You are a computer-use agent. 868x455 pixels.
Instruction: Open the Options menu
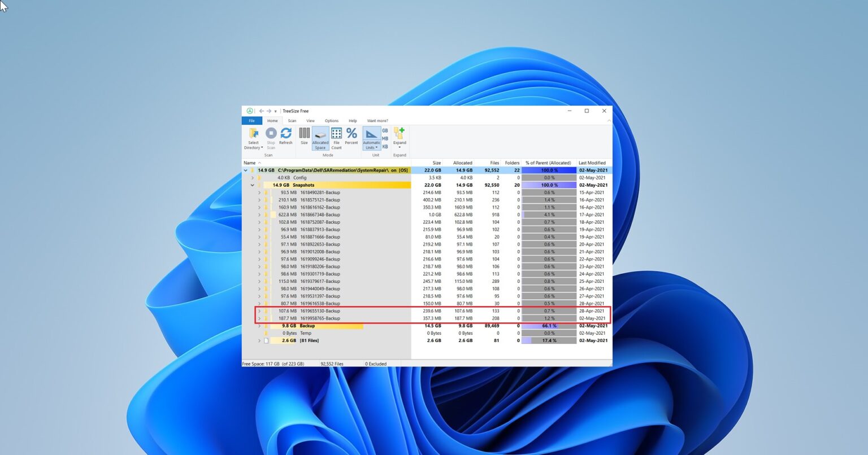(x=332, y=120)
